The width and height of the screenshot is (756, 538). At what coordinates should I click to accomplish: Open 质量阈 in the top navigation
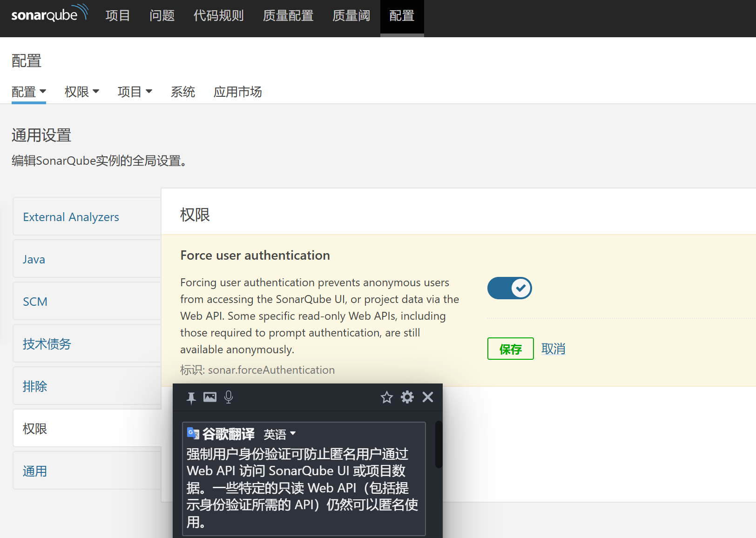pyautogui.click(x=351, y=16)
